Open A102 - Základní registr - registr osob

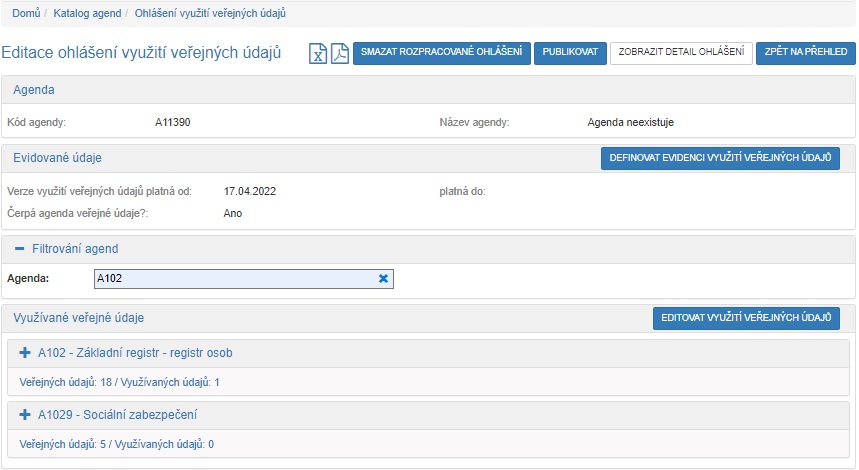135,353
